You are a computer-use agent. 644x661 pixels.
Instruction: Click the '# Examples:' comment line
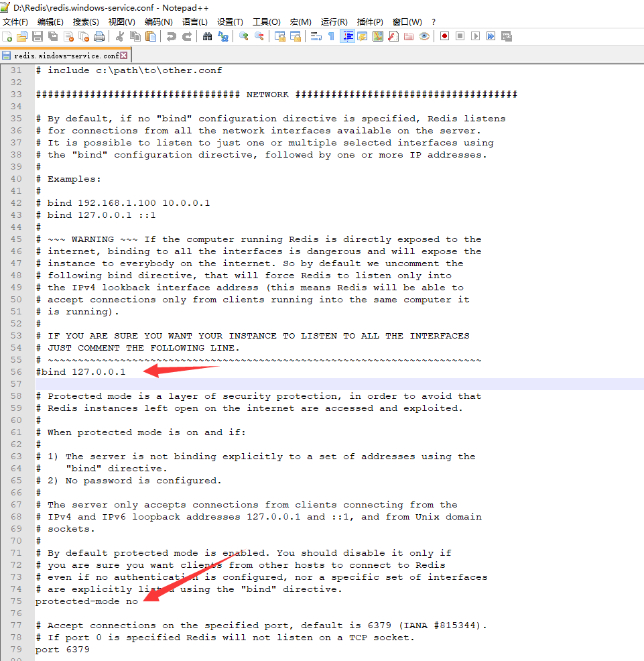point(68,179)
